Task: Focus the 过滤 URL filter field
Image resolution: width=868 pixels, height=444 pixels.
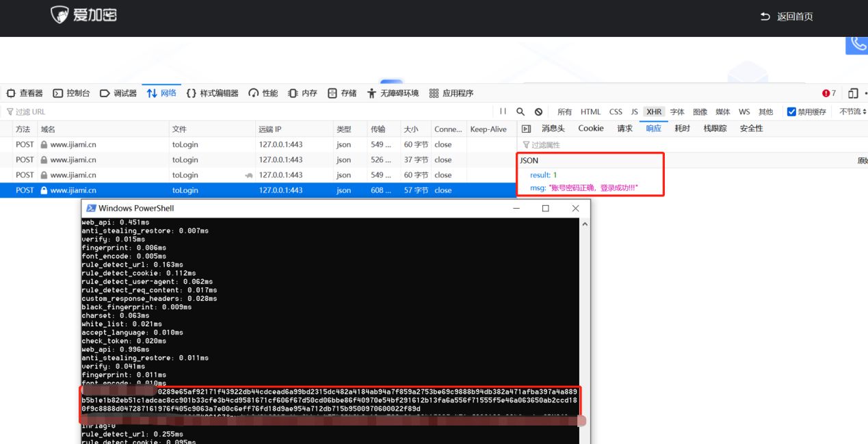Action: (x=250, y=112)
